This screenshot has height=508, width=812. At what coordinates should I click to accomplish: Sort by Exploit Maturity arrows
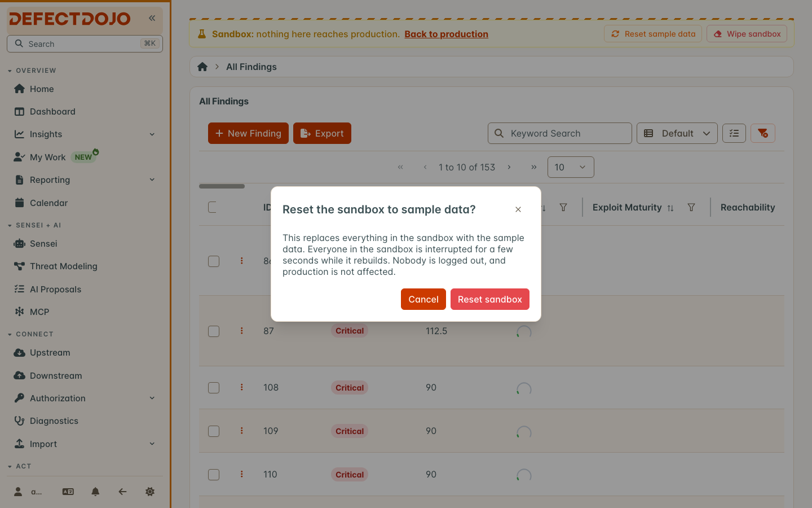click(x=670, y=208)
